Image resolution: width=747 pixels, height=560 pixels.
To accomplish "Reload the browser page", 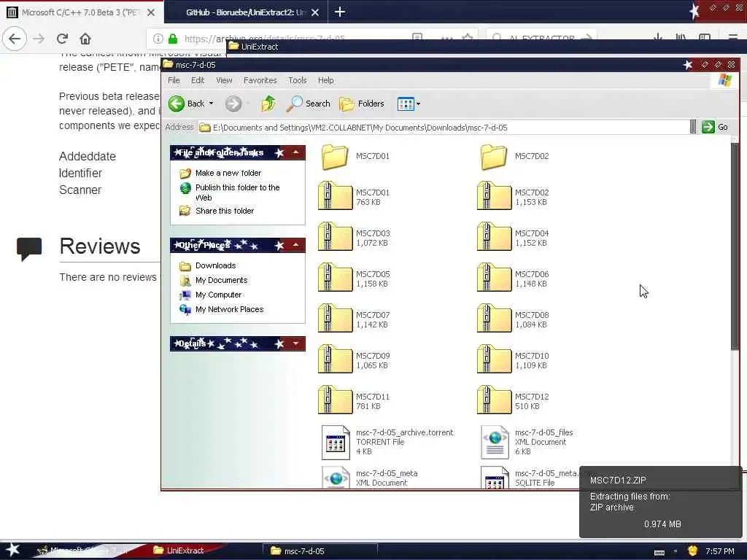I will coord(62,39).
